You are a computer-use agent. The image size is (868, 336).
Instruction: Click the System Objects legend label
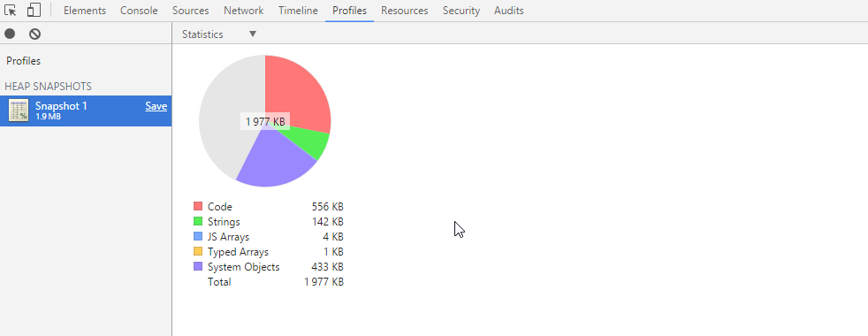244,266
